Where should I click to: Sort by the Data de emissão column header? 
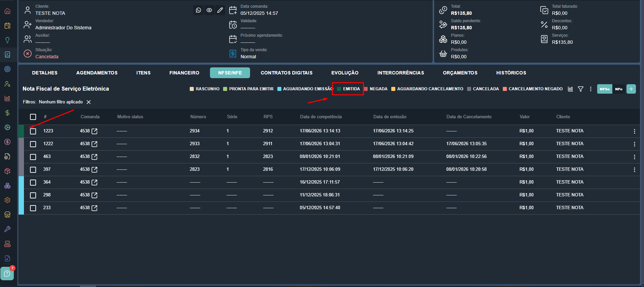390,117
